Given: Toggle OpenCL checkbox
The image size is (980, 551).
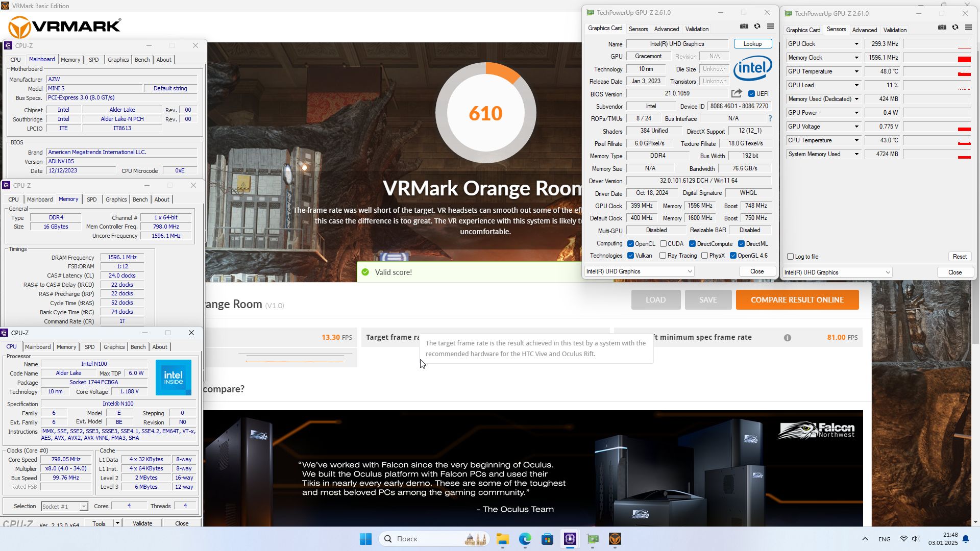Looking at the screenshot, I should tap(630, 244).
